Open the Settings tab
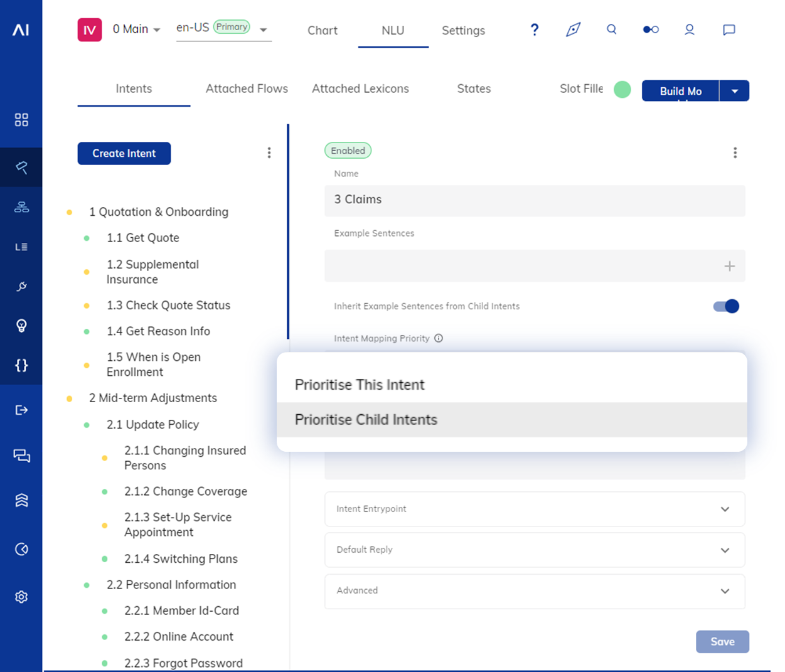 point(463,30)
